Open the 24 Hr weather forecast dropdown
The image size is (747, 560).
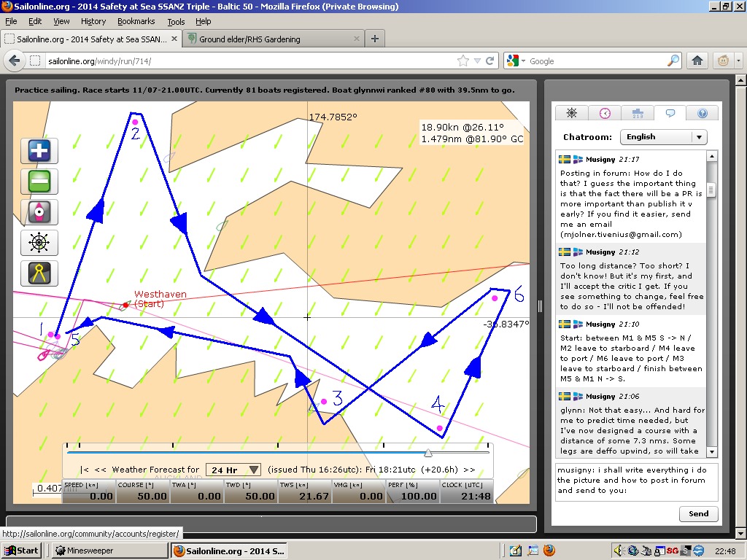233,470
